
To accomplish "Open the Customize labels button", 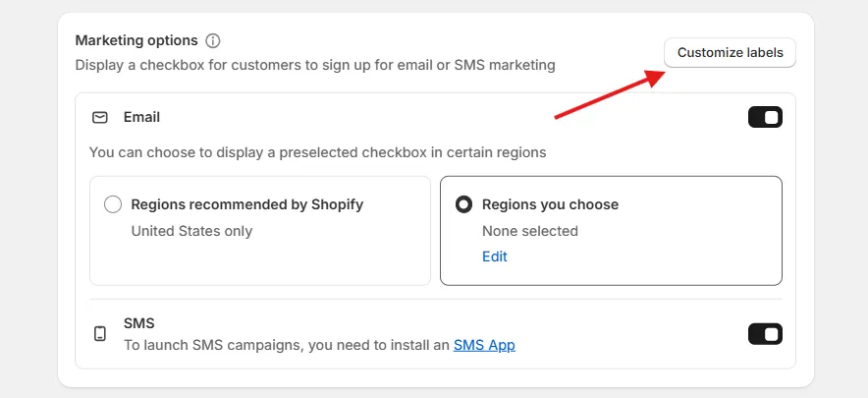I will point(730,53).
